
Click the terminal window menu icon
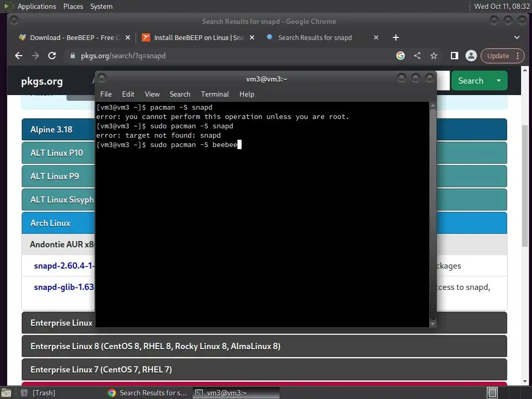tap(102, 78)
